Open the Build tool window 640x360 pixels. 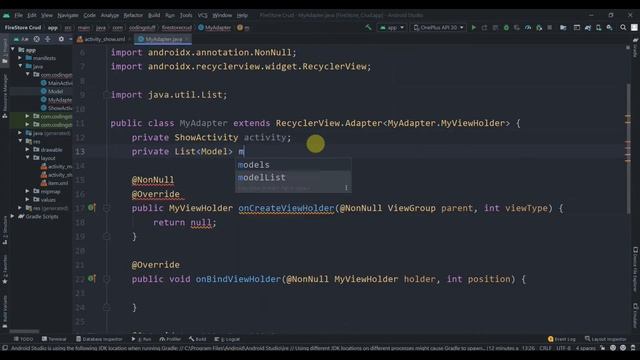198,339
